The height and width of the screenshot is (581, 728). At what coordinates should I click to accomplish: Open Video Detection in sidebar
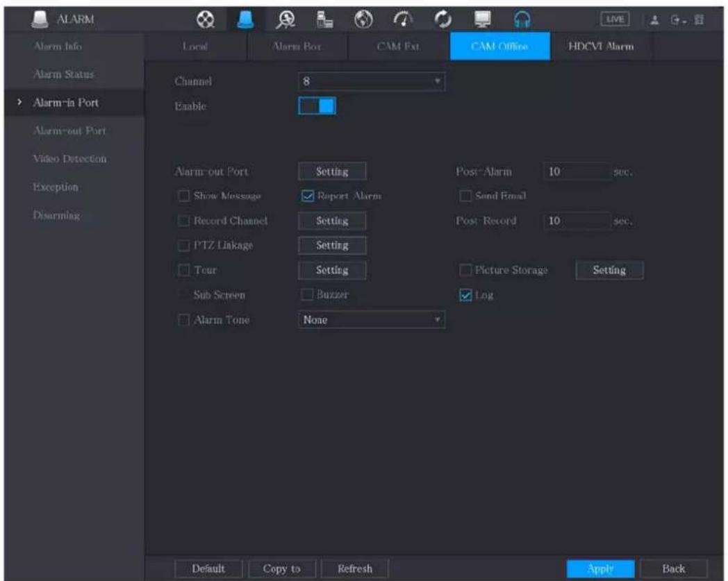tap(69, 159)
